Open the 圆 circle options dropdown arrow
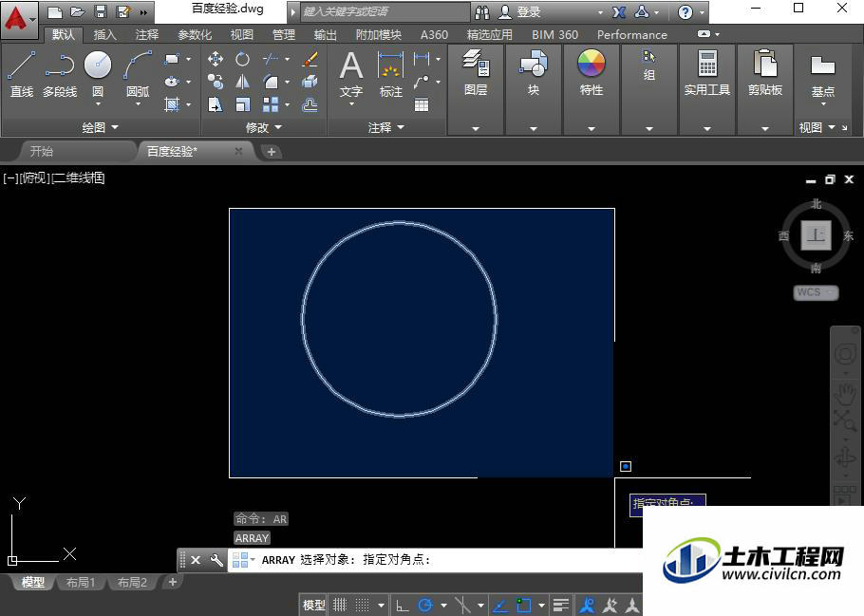Screen dimensions: 864x616 tap(98, 104)
